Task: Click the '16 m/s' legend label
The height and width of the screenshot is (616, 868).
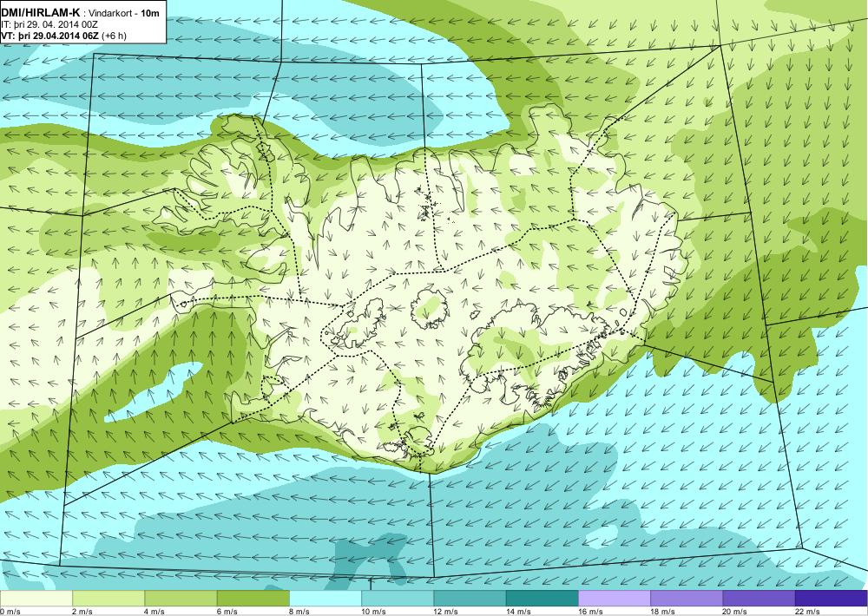Action: point(590,612)
